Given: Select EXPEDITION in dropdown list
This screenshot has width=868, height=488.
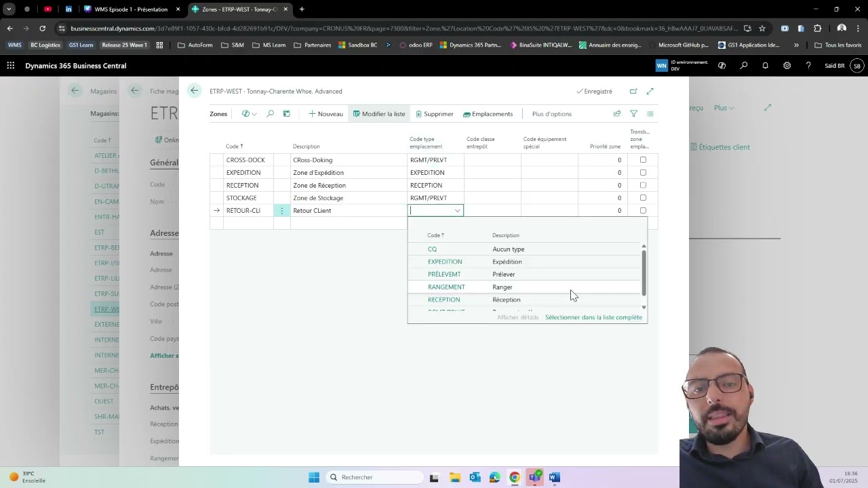Looking at the screenshot, I should coord(445,262).
